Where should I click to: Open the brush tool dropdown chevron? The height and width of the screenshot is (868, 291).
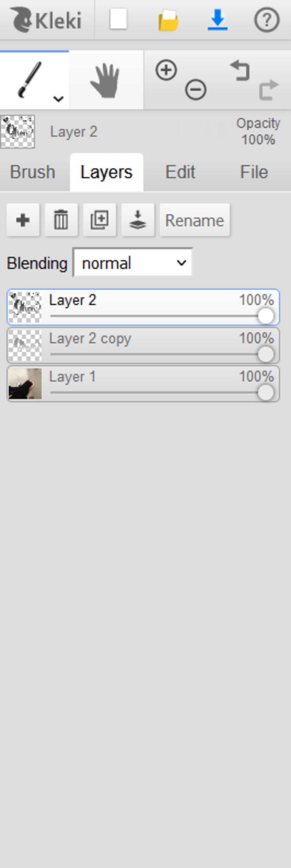(x=58, y=99)
